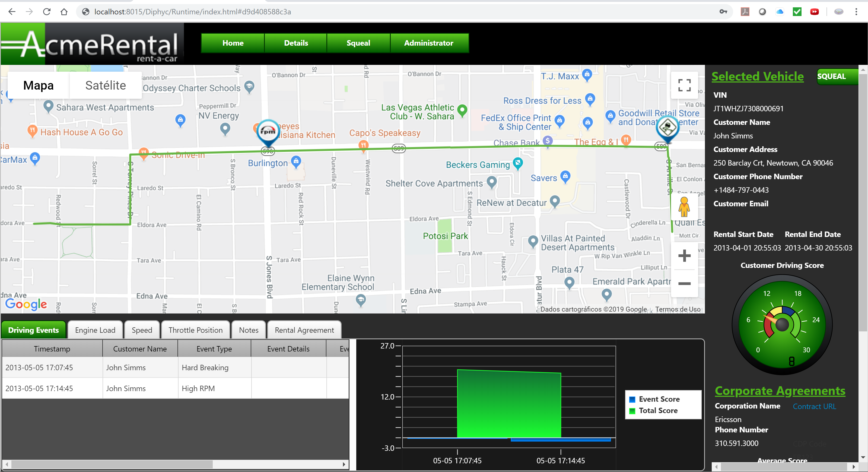The width and height of the screenshot is (868, 472).
Task: Open the Administrator menu item
Action: (429, 43)
